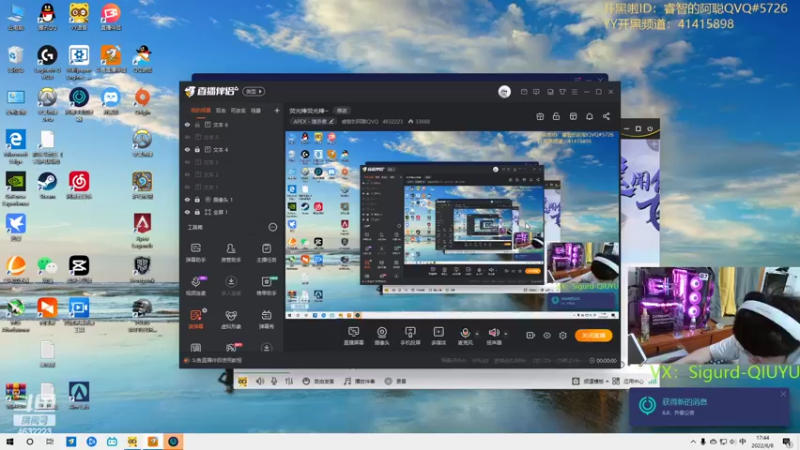This screenshot has height=450, width=800.
Task: Expand the microphone options arrow
Action: (477, 334)
